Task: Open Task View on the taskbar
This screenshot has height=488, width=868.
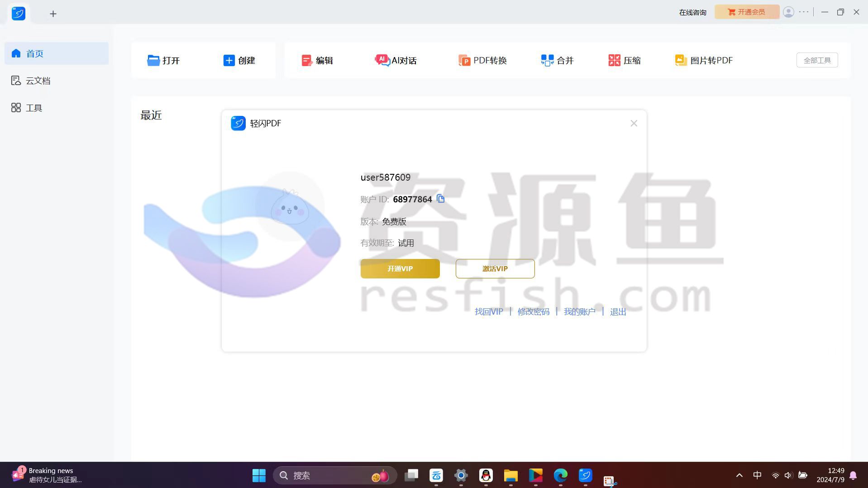Action: coord(411,475)
